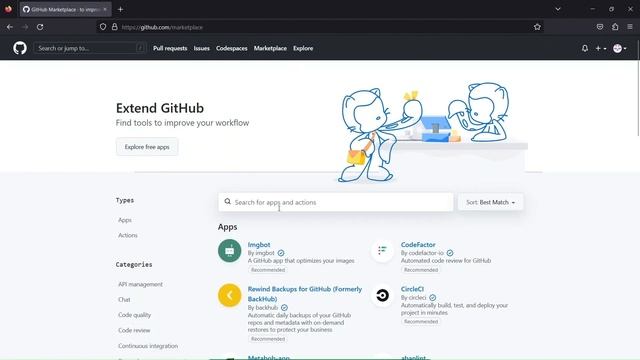Image resolution: width=640 pixels, height=360 pixels.
Task: Click the CircleCI app icon
Action: pos(382,295)
